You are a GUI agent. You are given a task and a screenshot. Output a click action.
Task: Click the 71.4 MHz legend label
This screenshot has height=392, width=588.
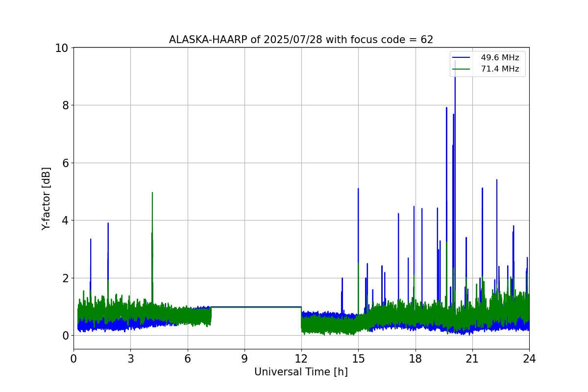(500, 69)
